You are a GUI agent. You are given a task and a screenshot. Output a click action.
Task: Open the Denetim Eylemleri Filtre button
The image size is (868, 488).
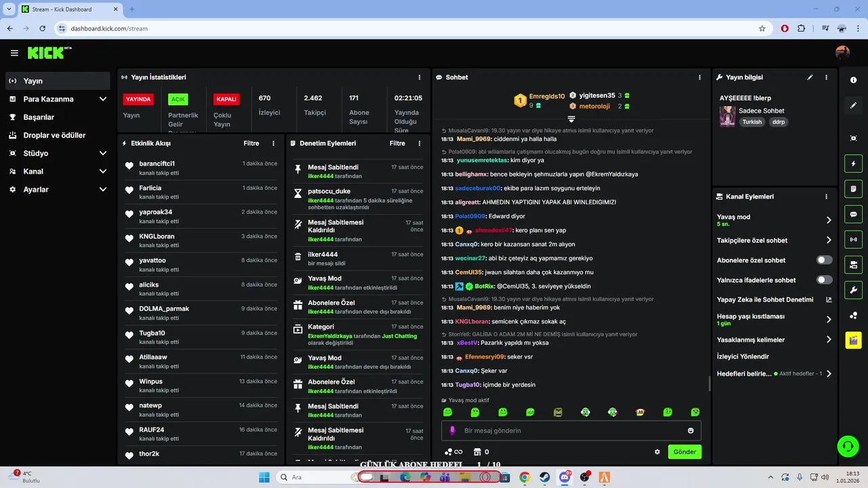pyautogui.click(x=397, y=144)
